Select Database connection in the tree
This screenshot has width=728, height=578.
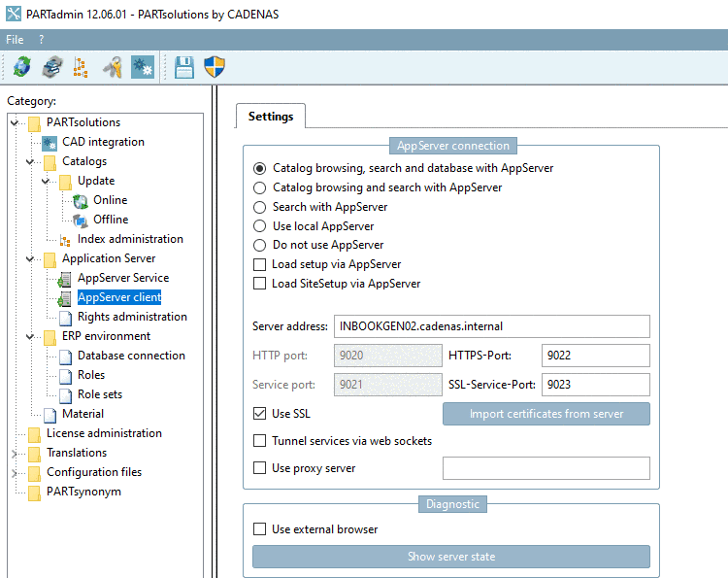pyautogui.click(x=131, y=356)
